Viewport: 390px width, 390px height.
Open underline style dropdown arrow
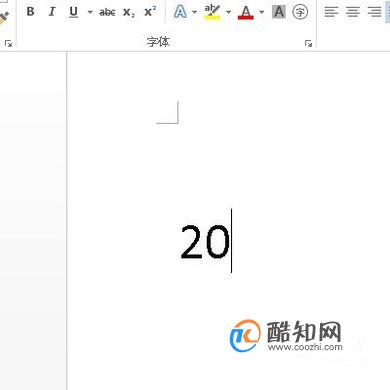(90, 12)
